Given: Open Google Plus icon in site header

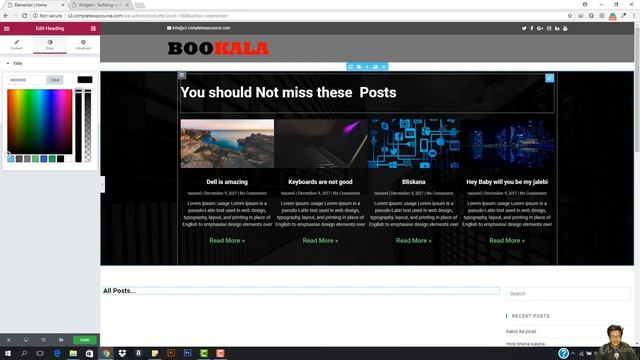Looking at the screenshot, I should 540,29.
